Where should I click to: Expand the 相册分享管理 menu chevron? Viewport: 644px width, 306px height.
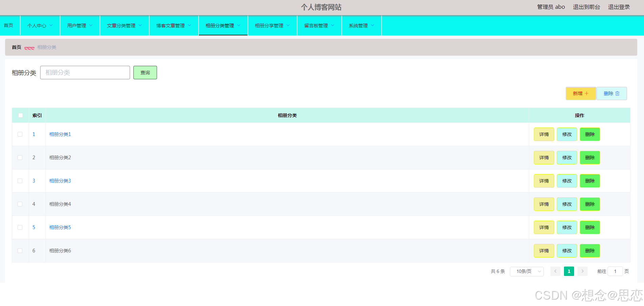(288, 25)
